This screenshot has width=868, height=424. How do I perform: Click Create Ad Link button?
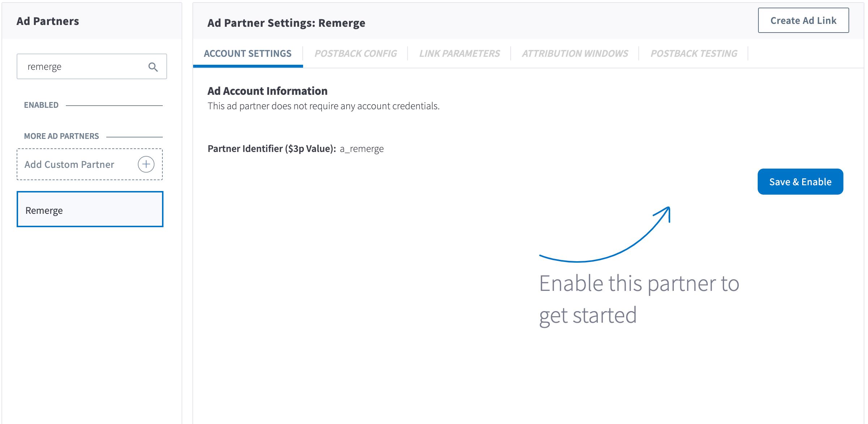(803, 21)
